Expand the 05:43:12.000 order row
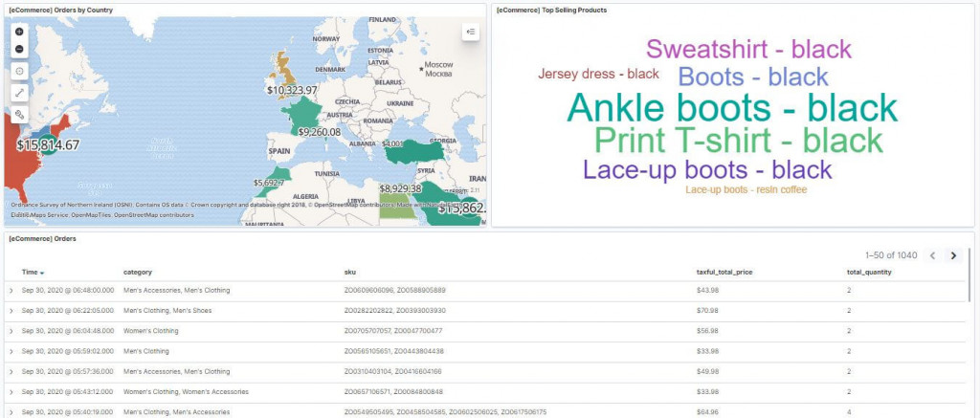980x418 pixels. coord(11,392)
